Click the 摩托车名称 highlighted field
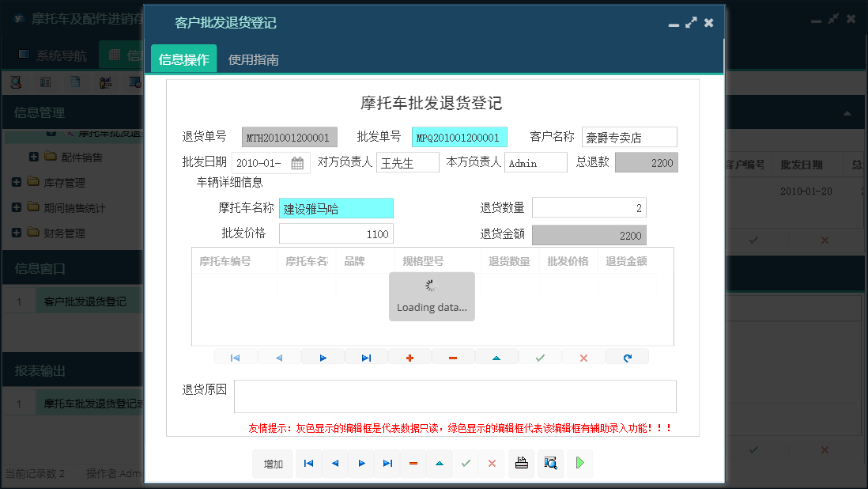The image size is (868, 489). (335, 208)
